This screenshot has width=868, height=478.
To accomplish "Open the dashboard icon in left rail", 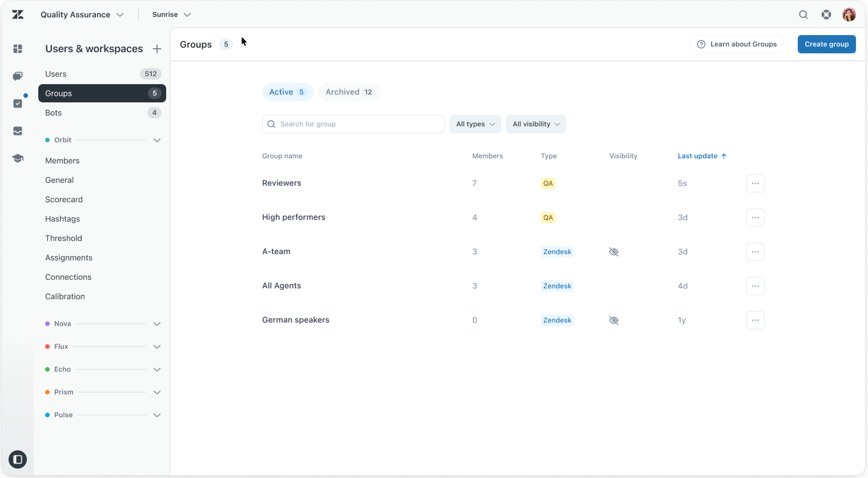I will click(x=17, y=49).
